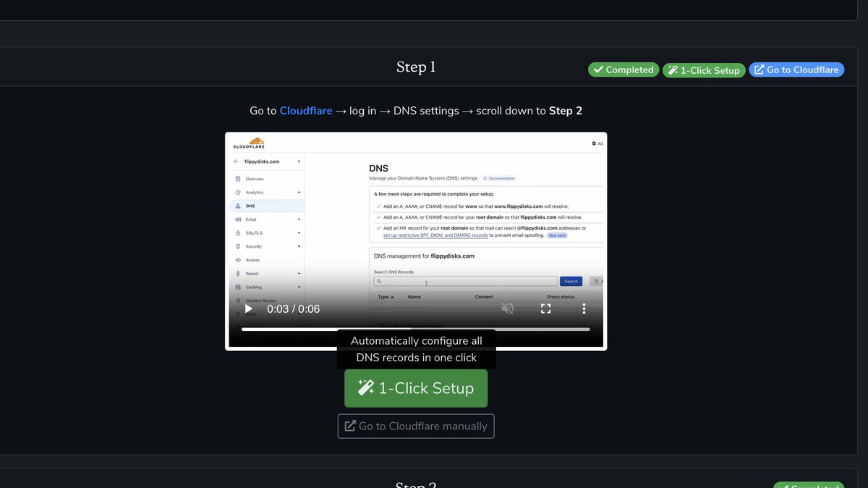Click the 0:03 / 0:06 video time display
Screen dimensions: 868x488
click(293, 309)
